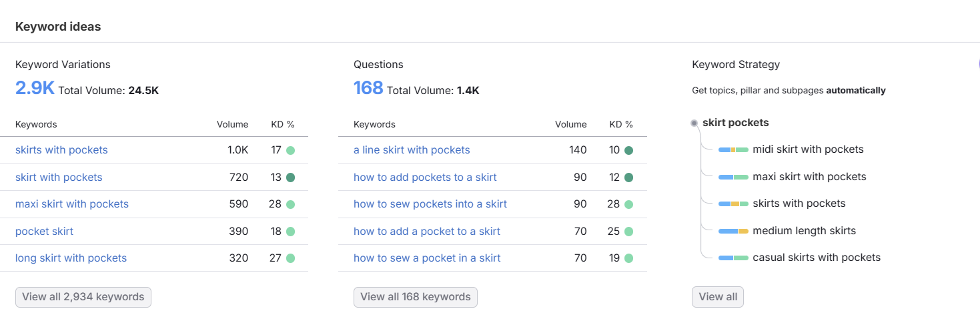This screenshot has height=325, width=980.
Task: Select 'casual skirts with pockets' topic
Action: 817,258
